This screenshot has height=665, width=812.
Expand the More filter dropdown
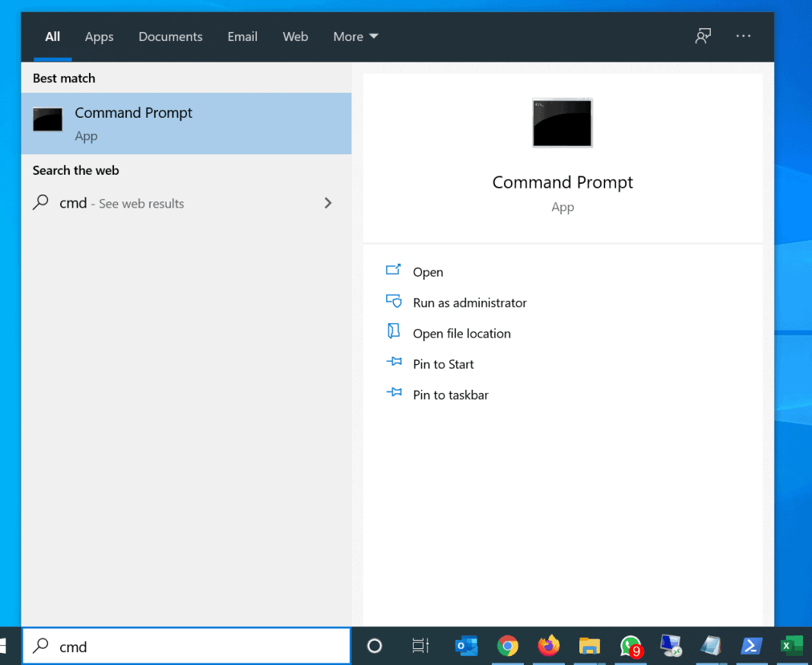pyautogui.click(x=355, y=36)
